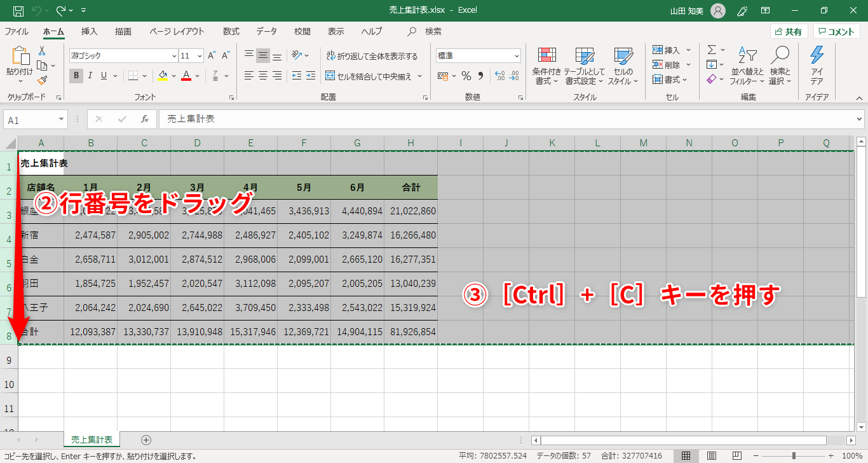Click the borders icon
Screen dimensions: 868x463
coord(133,76)
